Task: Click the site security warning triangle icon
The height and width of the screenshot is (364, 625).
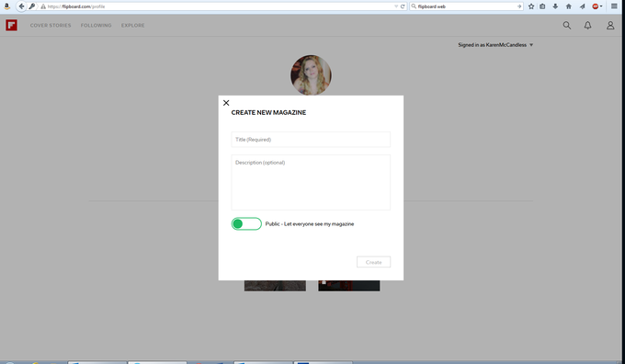Action: tap(43, 6)
